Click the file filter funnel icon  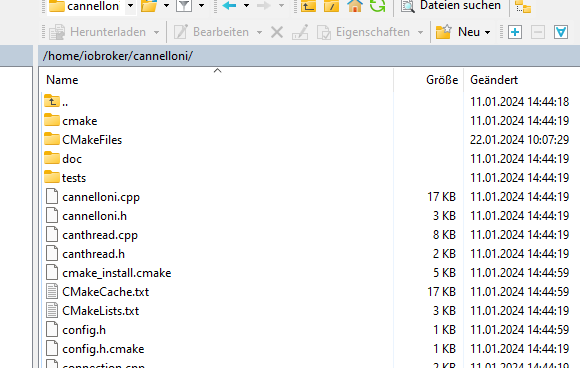point(184,6)
